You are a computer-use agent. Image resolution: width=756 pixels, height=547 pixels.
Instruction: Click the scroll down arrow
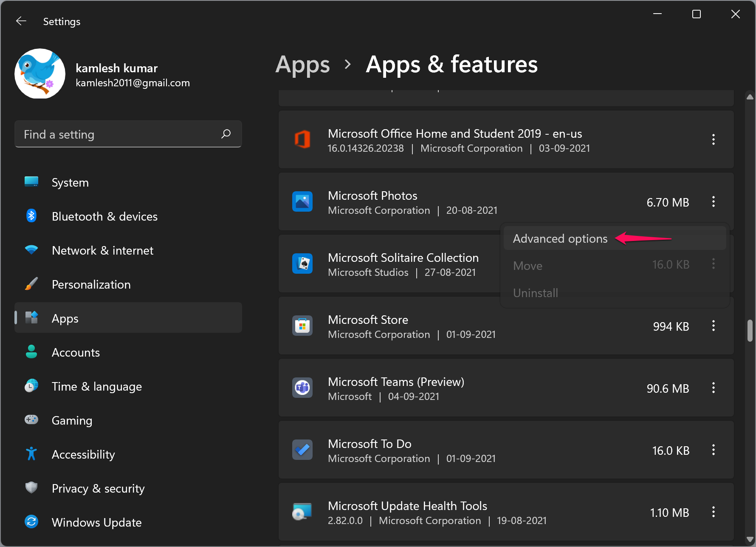click(x=750, y=539)
